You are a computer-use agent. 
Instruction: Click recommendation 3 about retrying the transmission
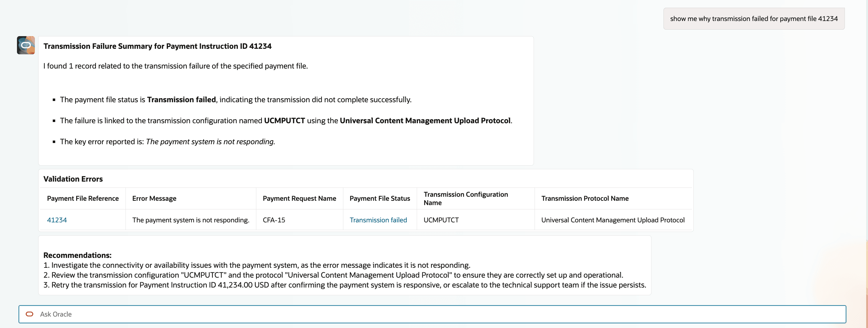(345, 285)
